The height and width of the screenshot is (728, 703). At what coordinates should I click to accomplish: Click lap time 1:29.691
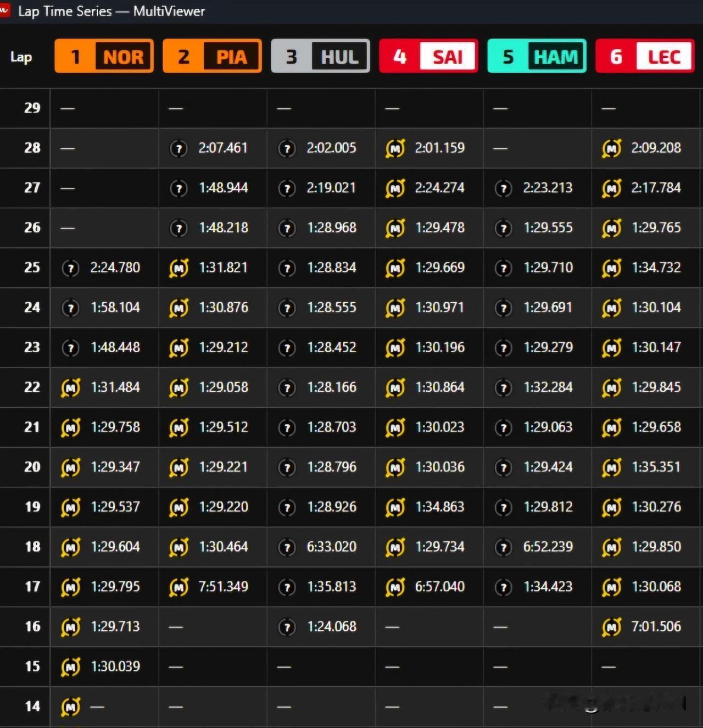pos(548,308)
